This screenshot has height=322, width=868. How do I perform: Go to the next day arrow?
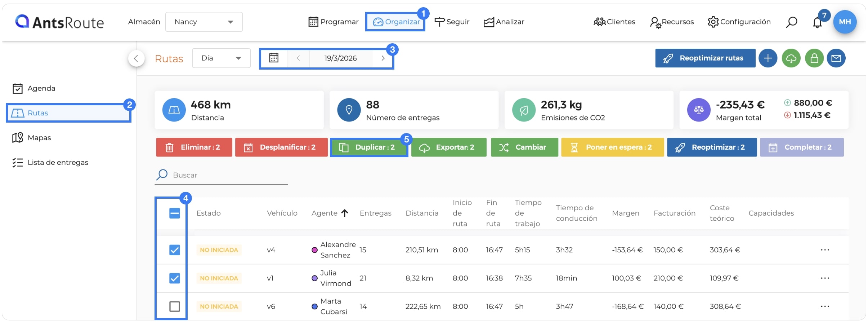coord(383,58)
